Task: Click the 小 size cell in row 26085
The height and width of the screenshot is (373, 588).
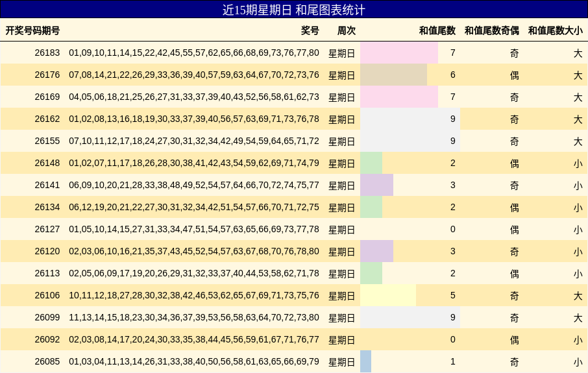Action: pyautogui.click(x=578, y=362)
